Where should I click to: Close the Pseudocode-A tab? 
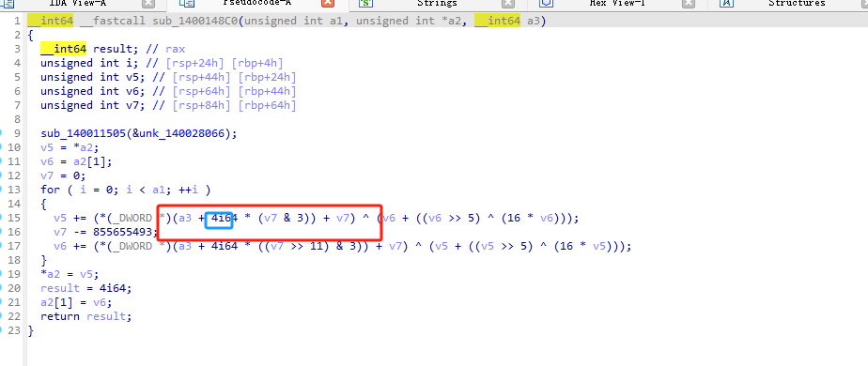coord(328,4)
